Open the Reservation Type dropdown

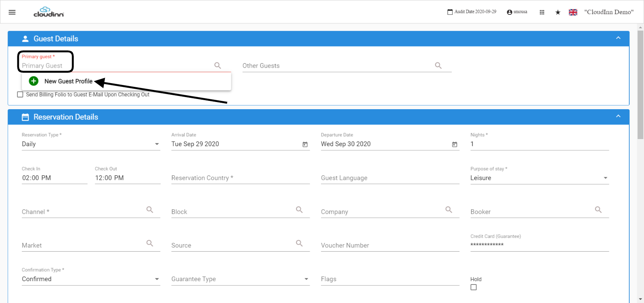[91, 144]
